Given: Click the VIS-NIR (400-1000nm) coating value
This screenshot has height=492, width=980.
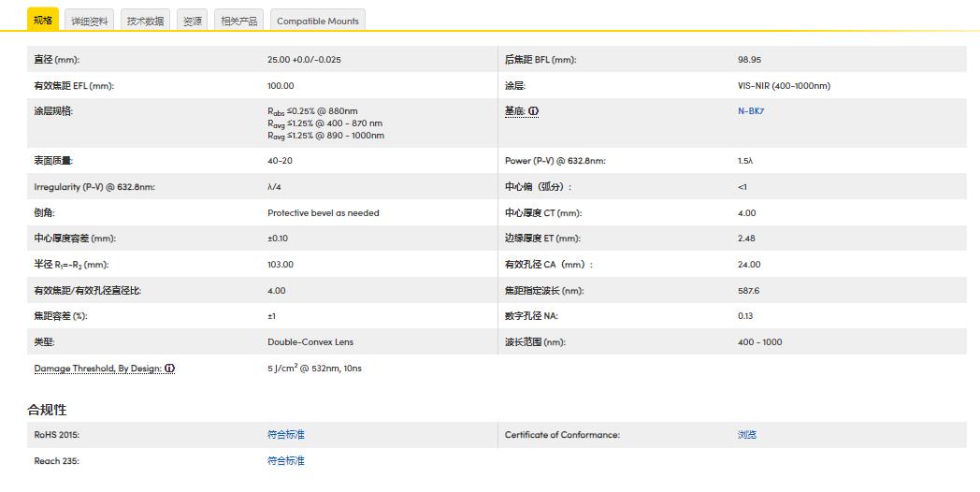Looking at the screenshot, I should coord(784,86).
